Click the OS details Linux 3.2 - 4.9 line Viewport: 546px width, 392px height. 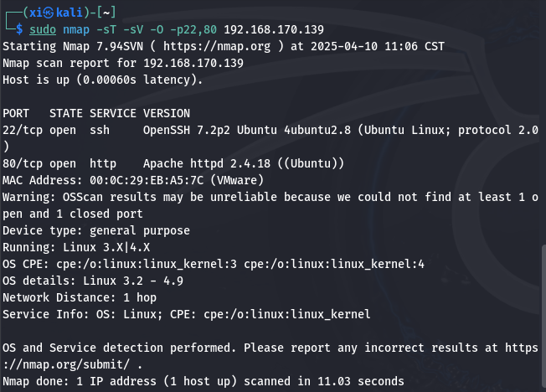[x=93, y=281]
